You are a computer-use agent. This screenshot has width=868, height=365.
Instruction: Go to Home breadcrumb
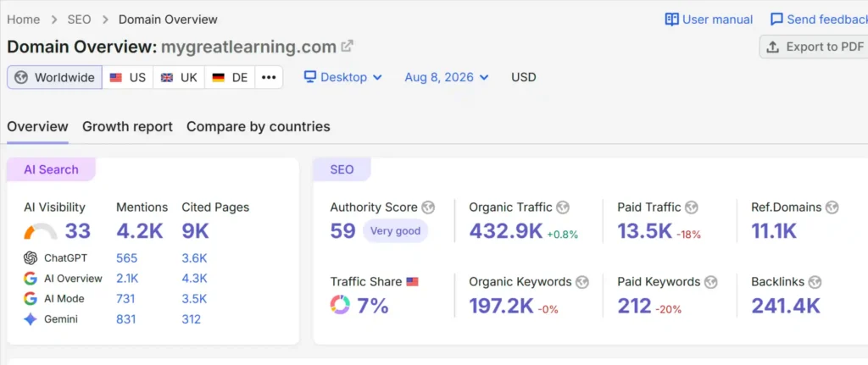point(23,19)
